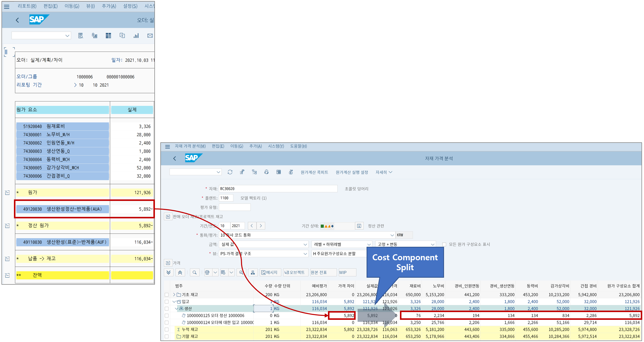The height and width of the screenshot is (342, 644).
Task: Click the magnifier search icon above price table
Action: 194,272
